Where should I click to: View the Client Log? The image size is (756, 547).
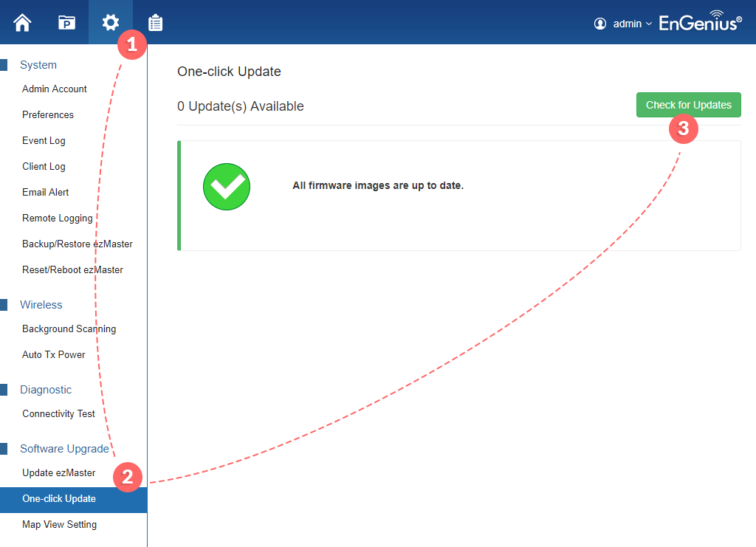click(44, 166)
